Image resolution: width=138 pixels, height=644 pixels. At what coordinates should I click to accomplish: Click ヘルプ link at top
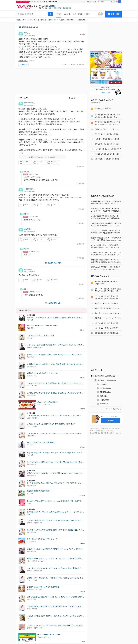pyautogui.click(x=94, y=2)
